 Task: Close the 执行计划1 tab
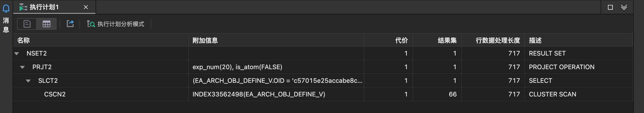point(86,7)
